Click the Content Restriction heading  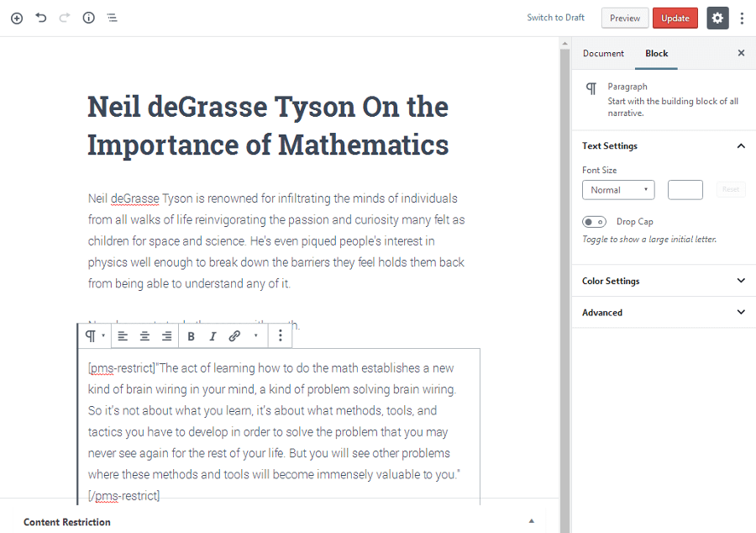pyautogui.click(x=67, y=522)
